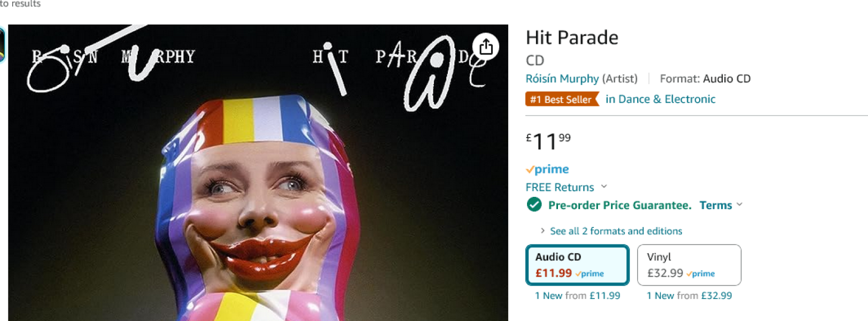
Task: Click the Hit Parade album cover image
Action: 258,173
